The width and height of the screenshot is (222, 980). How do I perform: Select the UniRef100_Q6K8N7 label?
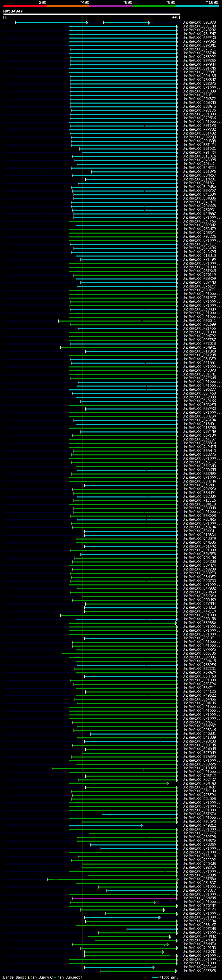199,80
